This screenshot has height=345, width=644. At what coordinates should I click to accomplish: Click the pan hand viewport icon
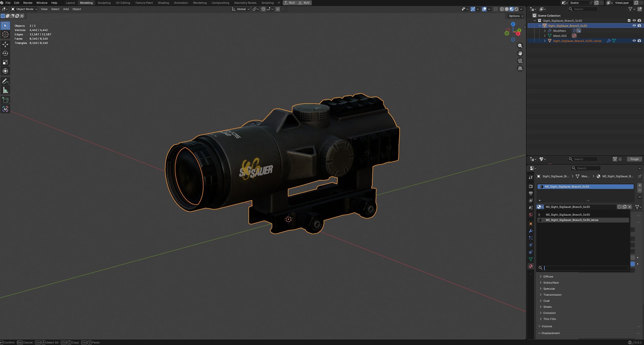click(520, 53)
